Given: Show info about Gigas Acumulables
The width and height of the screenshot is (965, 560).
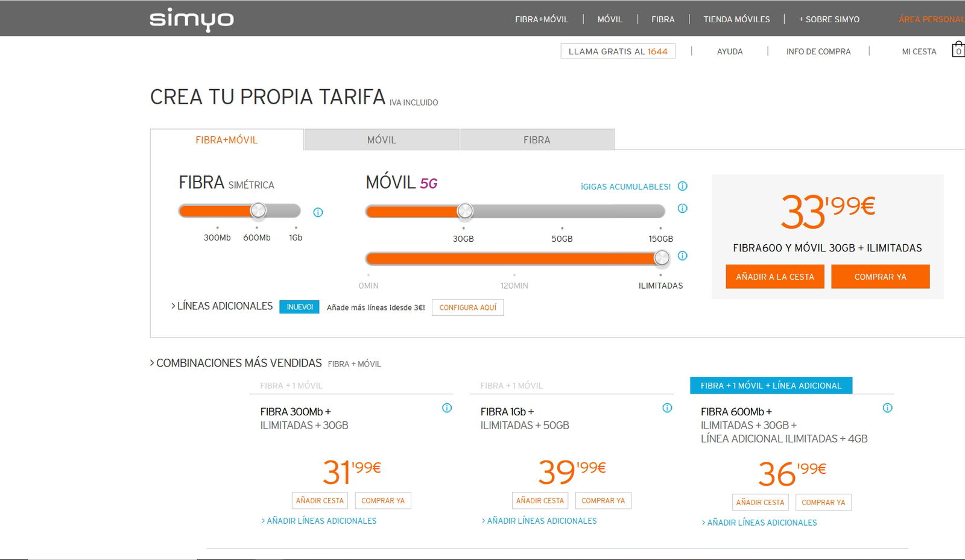Looking at the screenshot, I should tap(682, 186).
